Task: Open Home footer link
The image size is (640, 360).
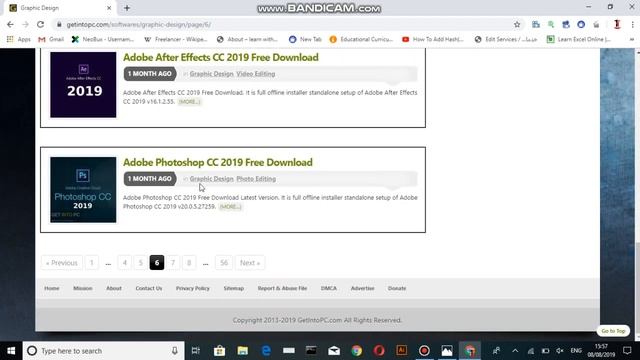Action: (52, 288)
